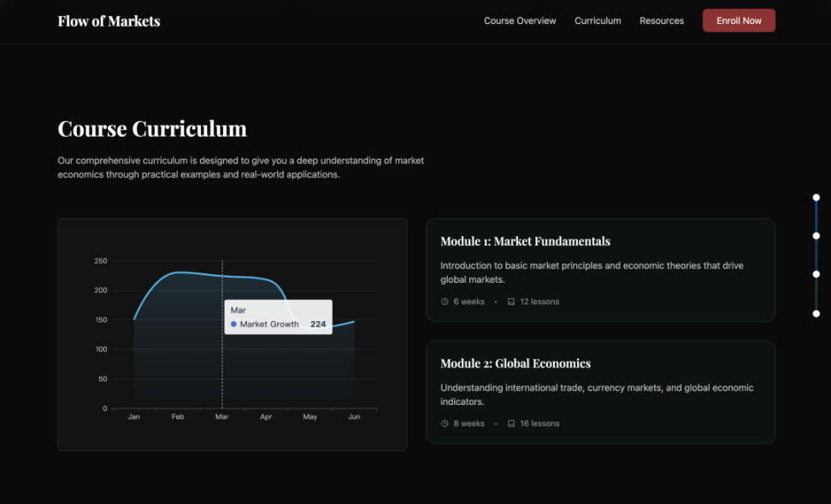Click the book icon next to 16 lessons
Viewport: 831px width, 504px height.
(511, 424)
